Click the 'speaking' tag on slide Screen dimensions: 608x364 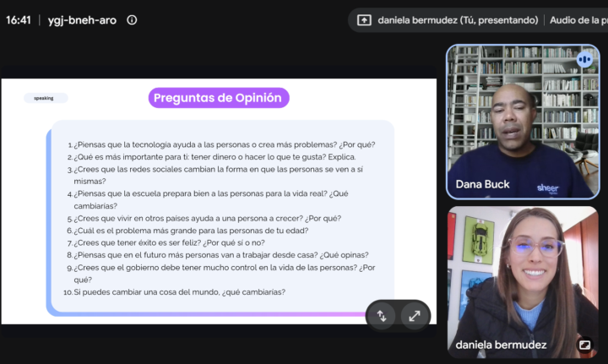click(46, 98)
